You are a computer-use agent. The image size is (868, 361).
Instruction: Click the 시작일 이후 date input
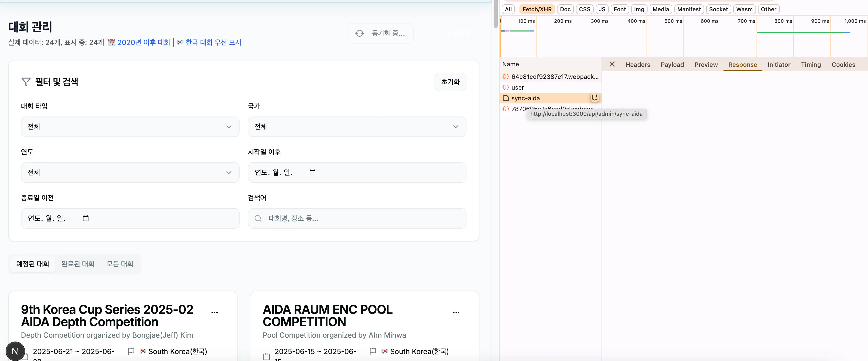357,172
